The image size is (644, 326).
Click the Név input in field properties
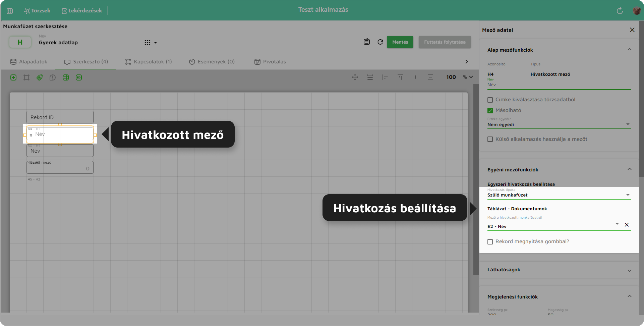click(x=559, y=85)
